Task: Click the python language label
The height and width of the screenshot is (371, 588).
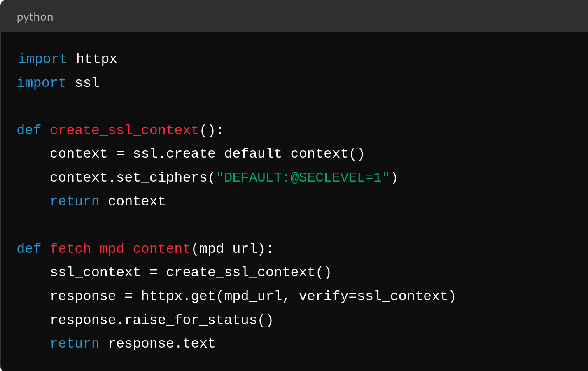Action: (35, 17)
